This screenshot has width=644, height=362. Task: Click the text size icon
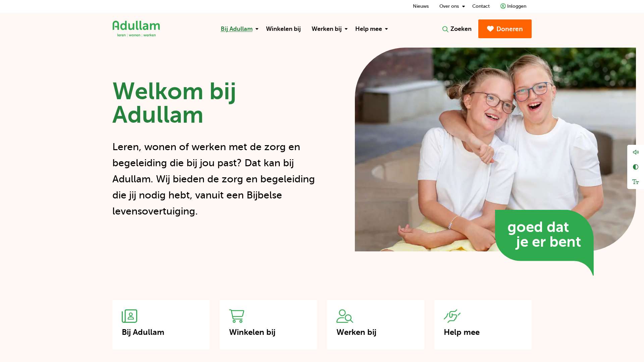tap(636, 182)
